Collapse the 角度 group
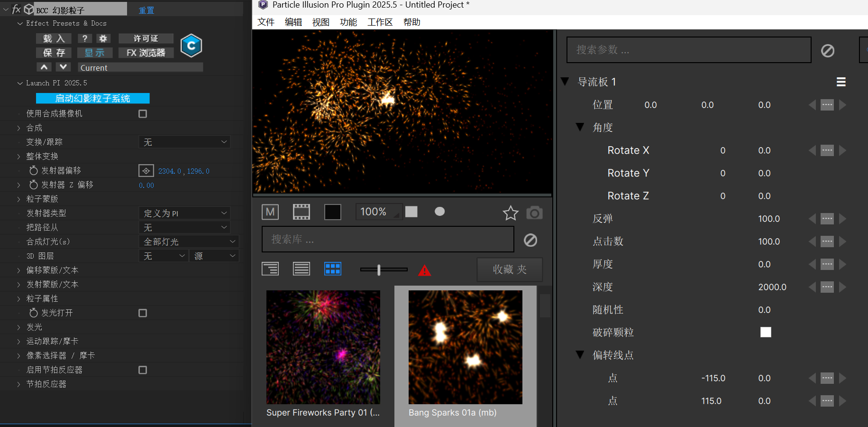Screen dimensions: 868x427 click(580, 127)
